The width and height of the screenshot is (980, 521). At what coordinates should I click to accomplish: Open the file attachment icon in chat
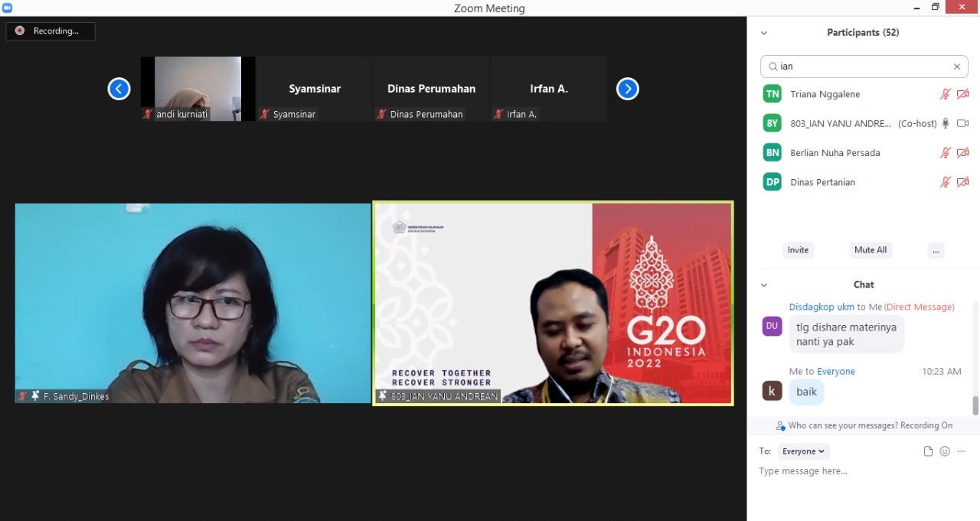928,451
